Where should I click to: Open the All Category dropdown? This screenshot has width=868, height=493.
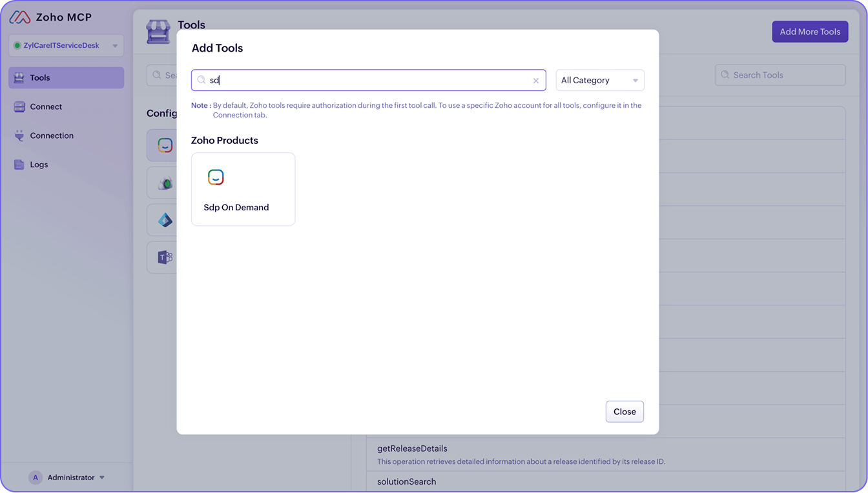pos(599,79)
